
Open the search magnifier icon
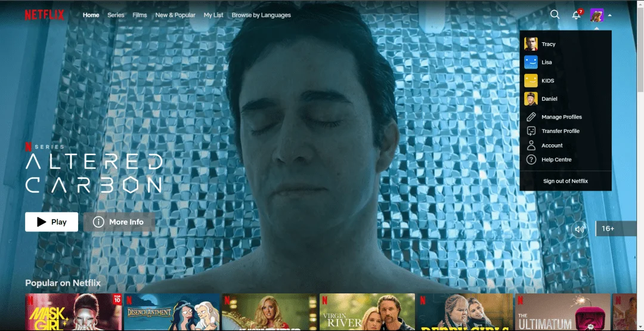555,14
